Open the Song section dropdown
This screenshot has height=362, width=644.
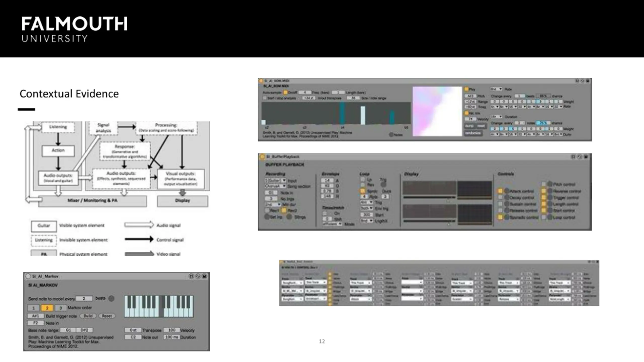tap(275, 186)
